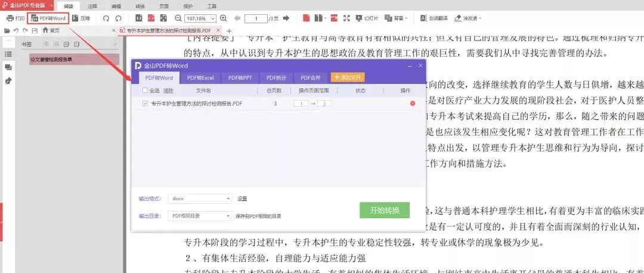644x273 pixels.
Task: Go to next page arrow
Action: point(286,18)
